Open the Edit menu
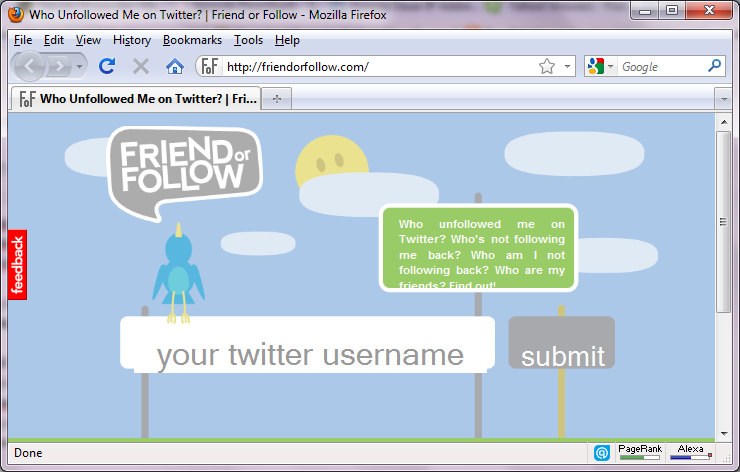Viewport: 740px width, 472px height. [x=54, y=40]
